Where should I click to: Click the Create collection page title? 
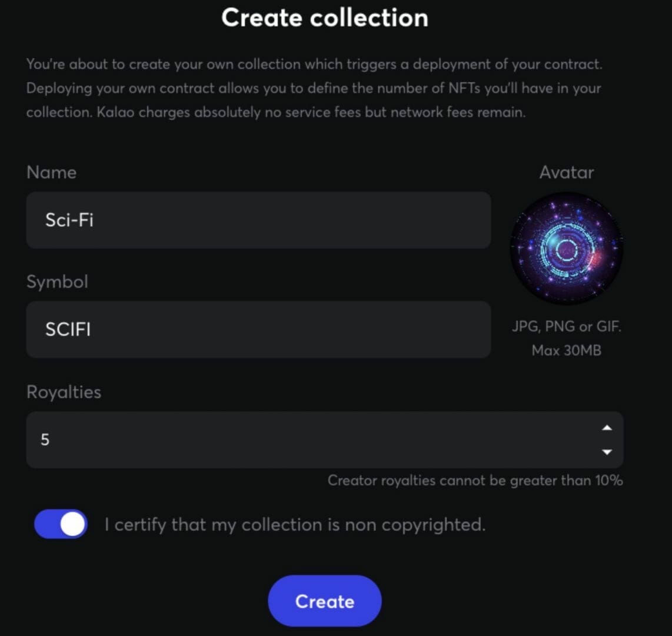click(x=324, y=18)
